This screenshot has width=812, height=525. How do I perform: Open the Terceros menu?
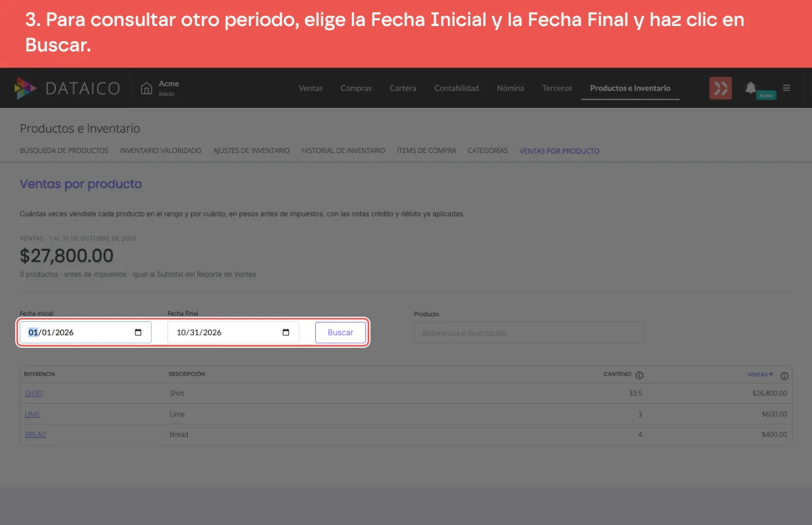click(557, 88)
